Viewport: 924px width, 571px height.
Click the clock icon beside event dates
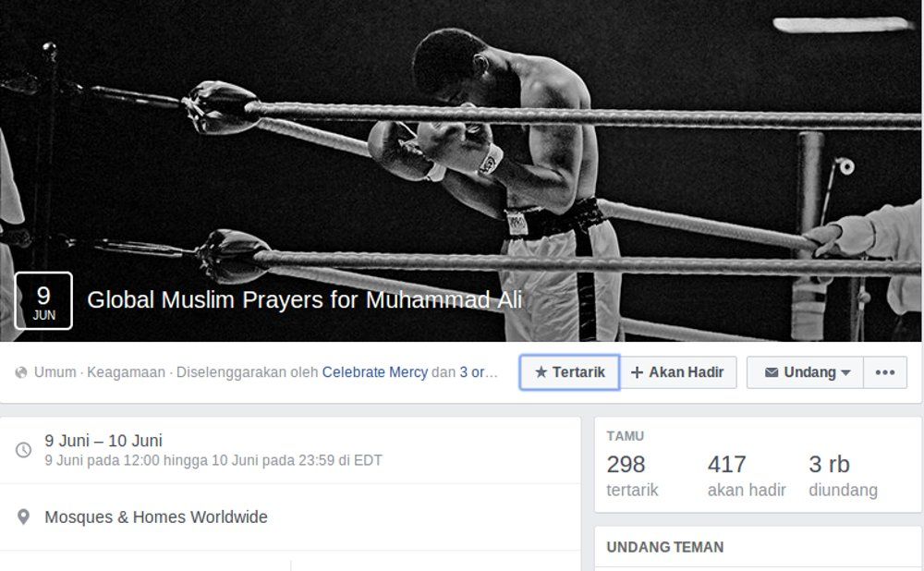coord(23,450)
